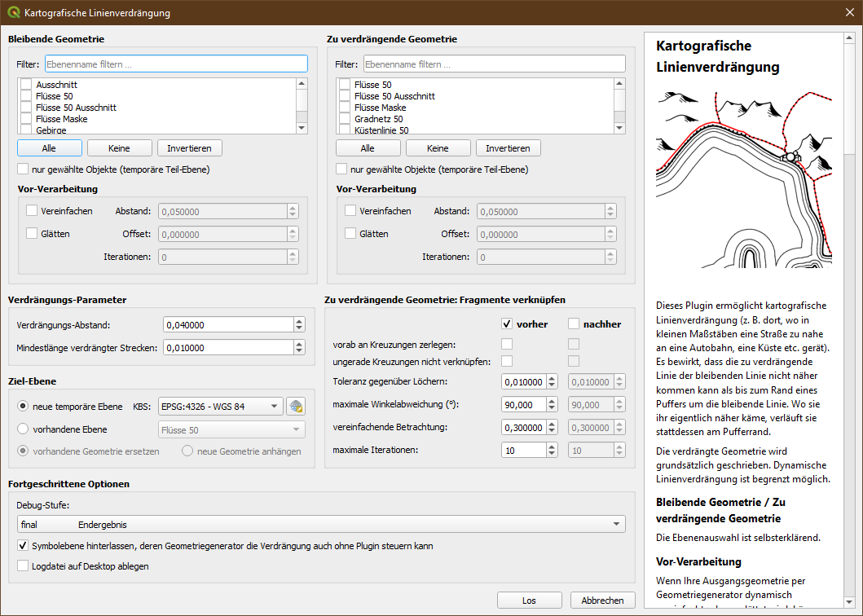
Task: Toggle the nachher checkbox
Action: pyautogui.click(x=574, y=323)
